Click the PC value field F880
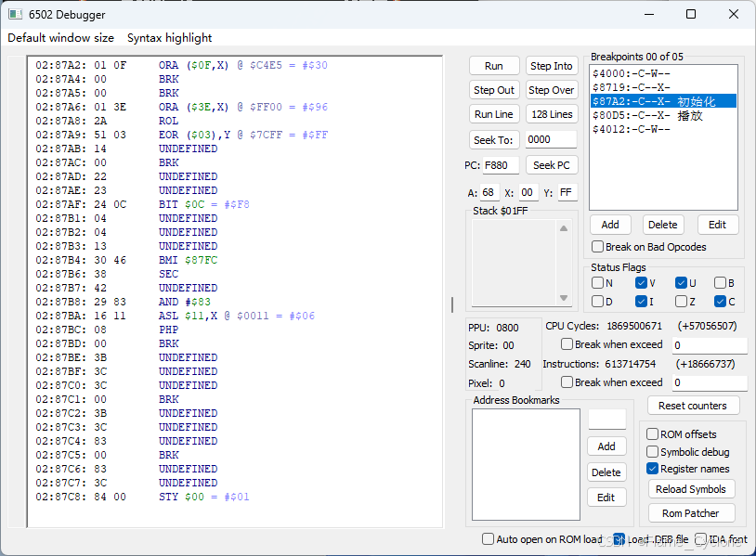 tap(501, 165)
